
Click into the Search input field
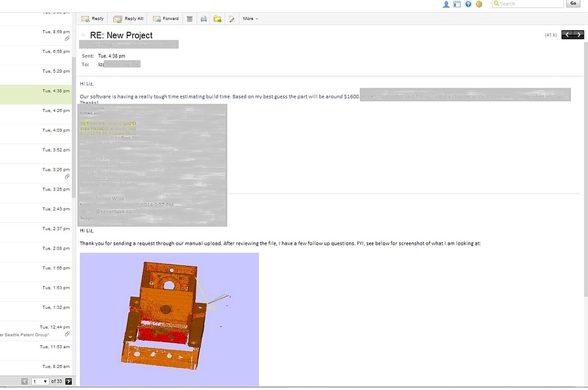coord(529,4)
